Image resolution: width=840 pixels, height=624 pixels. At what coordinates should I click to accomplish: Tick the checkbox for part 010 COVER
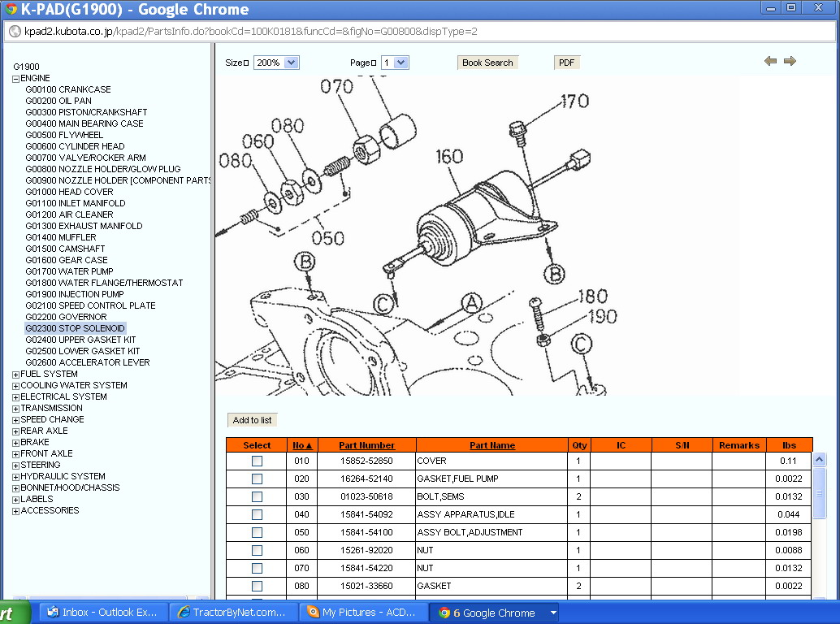pos(258,461)
